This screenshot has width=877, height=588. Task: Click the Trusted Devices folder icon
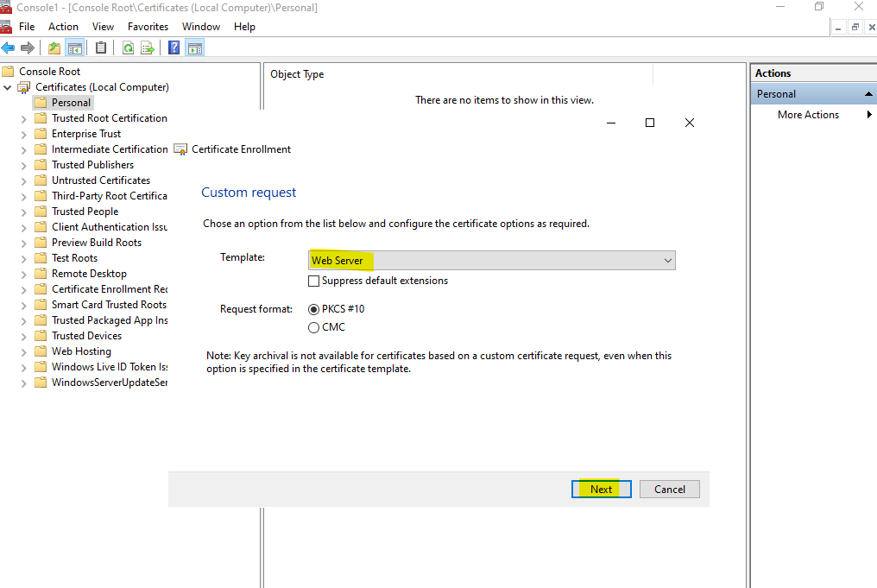(41, 336)
